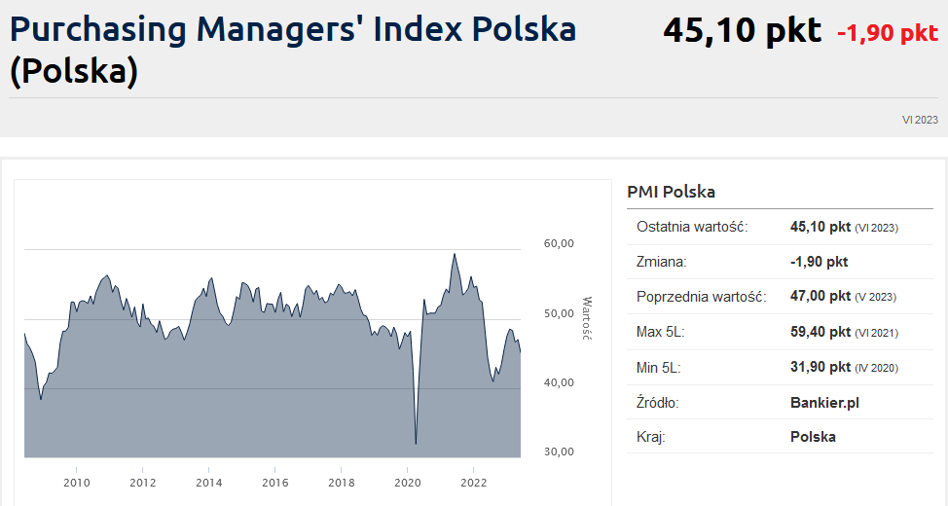
Task: Click the Ostatnia wartość row label
Action: click(x=692, y=227)
